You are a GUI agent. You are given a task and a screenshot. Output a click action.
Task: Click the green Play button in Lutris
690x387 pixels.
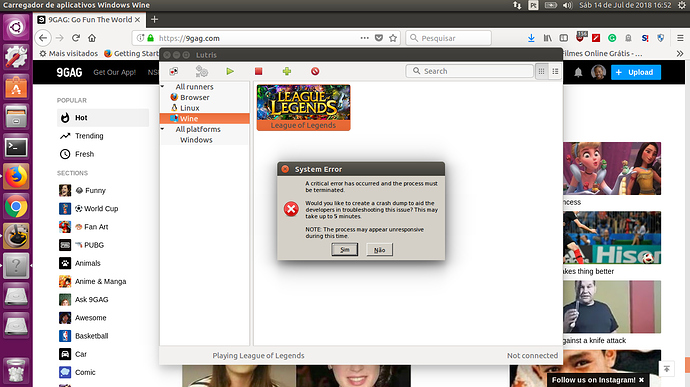tap(230, 71)
